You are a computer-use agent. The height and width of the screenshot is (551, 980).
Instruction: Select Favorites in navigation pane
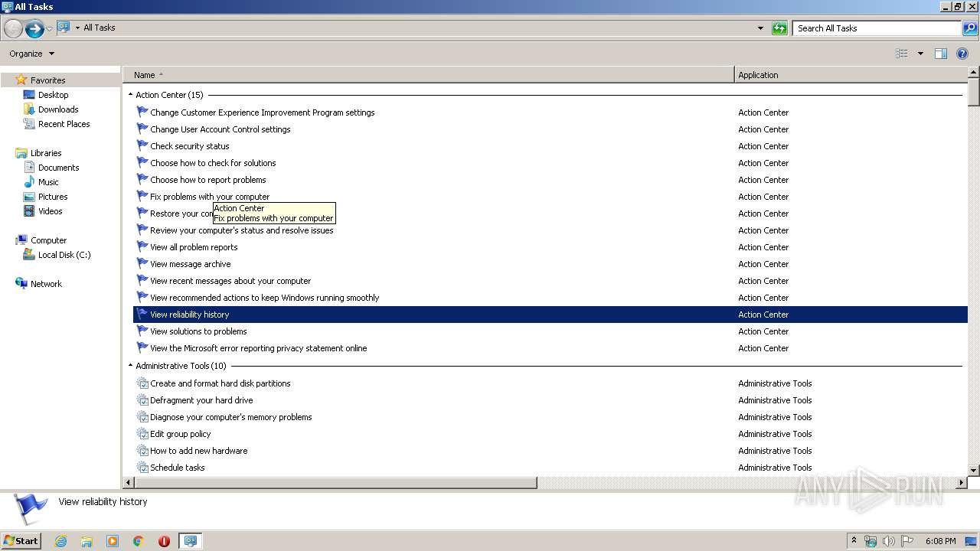(x=47, y=80)
